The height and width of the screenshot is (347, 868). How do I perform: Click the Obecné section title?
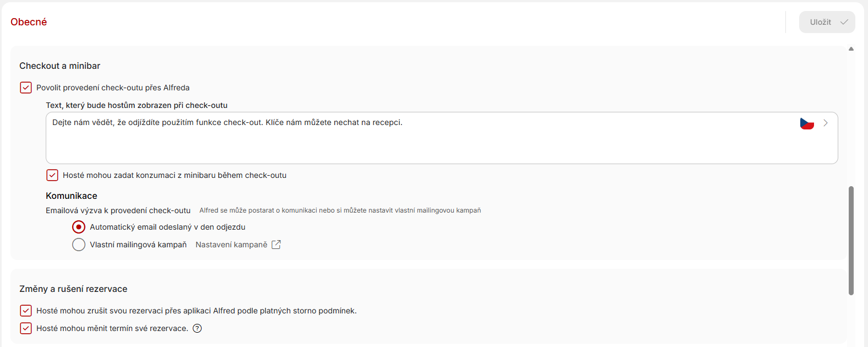tap(29, 22)
